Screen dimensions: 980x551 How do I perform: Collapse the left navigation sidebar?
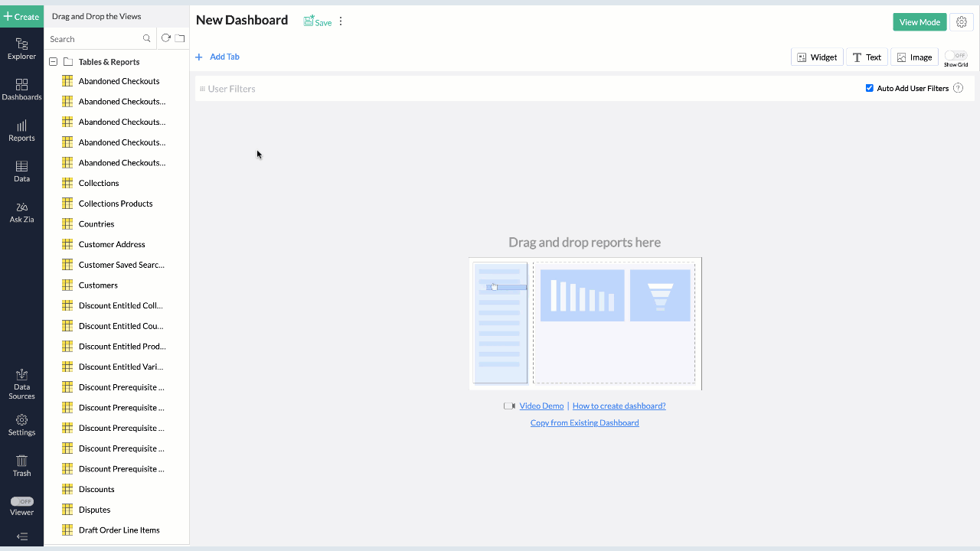[21, 536]
